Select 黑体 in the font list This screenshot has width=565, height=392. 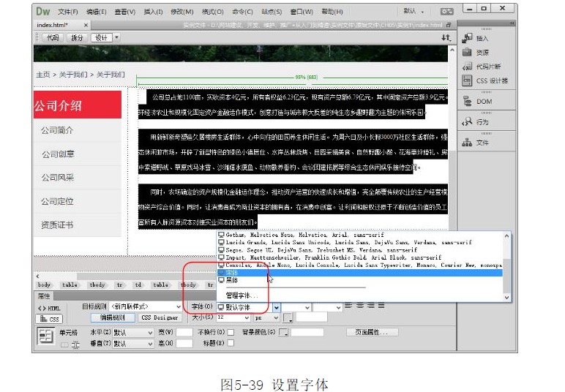233,279
